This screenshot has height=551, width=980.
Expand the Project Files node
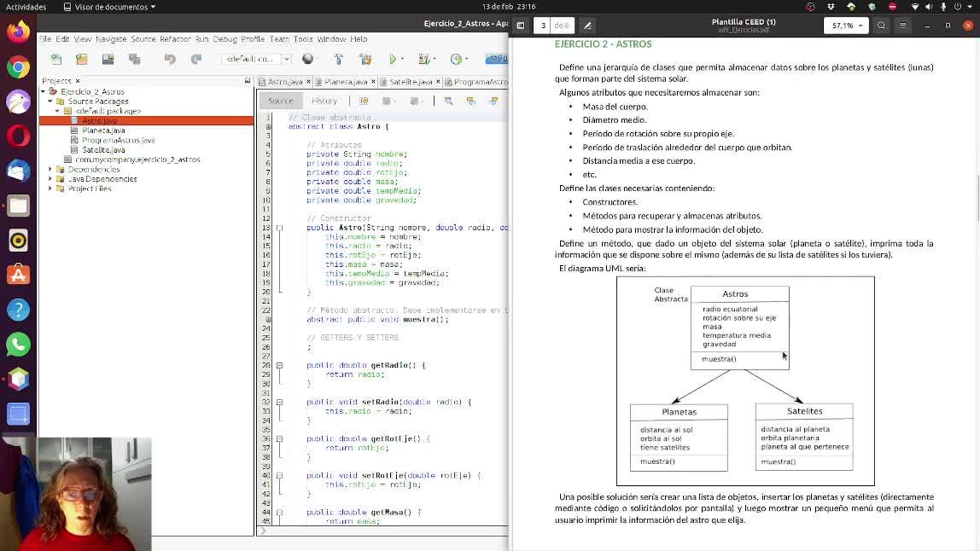(50, 188)
